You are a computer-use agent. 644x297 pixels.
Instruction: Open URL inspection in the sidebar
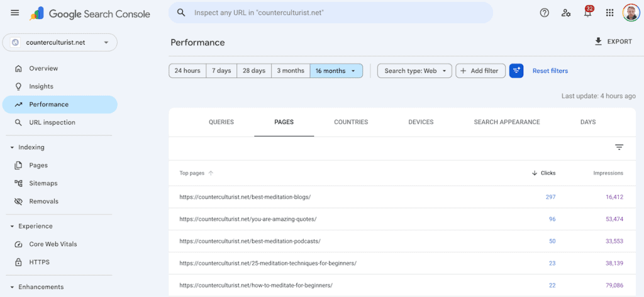click(60, 123)
